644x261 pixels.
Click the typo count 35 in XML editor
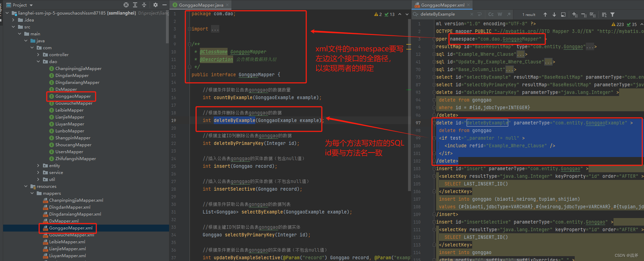(x=632, y=24)
